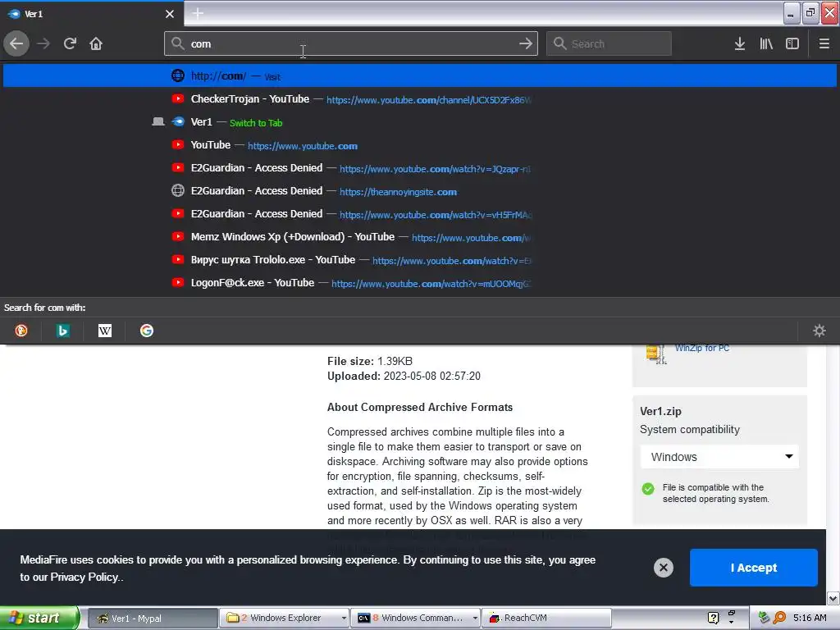Viewport: 840px width, 630px height.
Task: Click the WinZip for PC link
Action: point(702,348)
